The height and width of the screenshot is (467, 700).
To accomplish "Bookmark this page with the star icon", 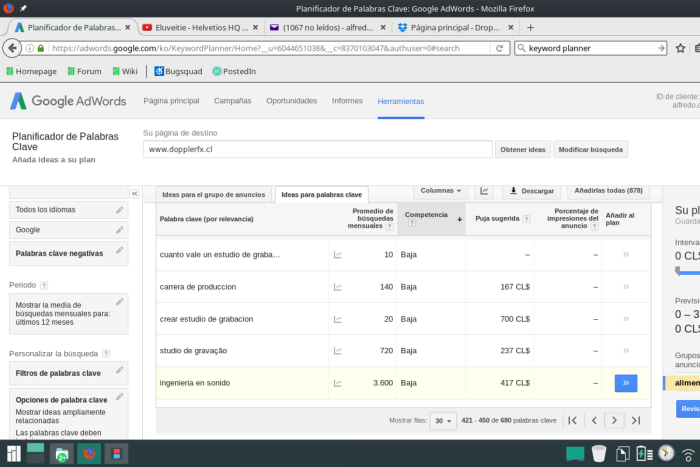I will coord(680,48).
